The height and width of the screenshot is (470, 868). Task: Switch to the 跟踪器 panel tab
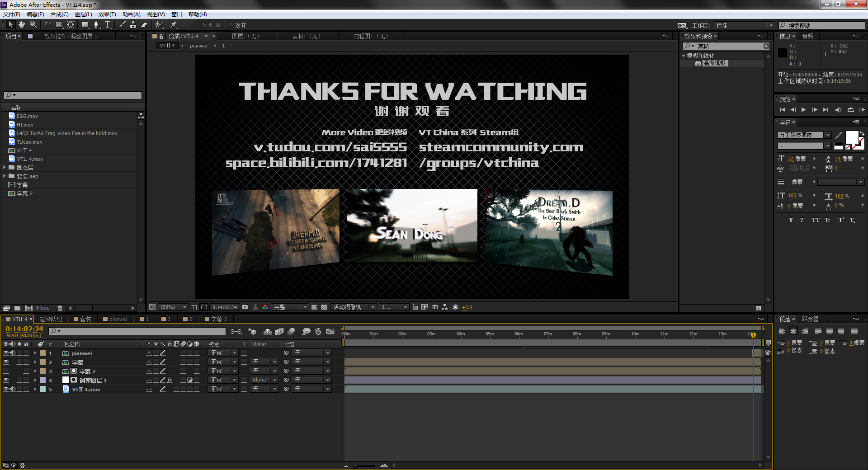coord(810,319)
